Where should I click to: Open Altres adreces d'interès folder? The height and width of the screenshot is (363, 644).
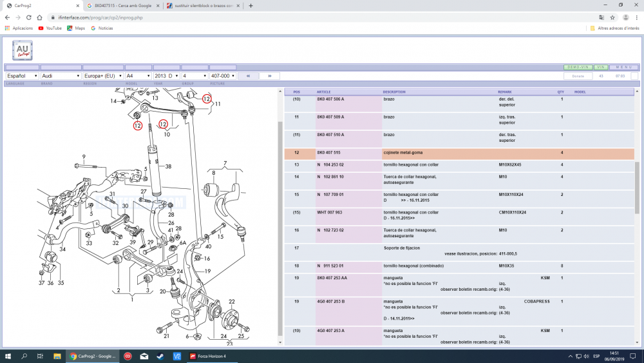[x=614, y=28]
